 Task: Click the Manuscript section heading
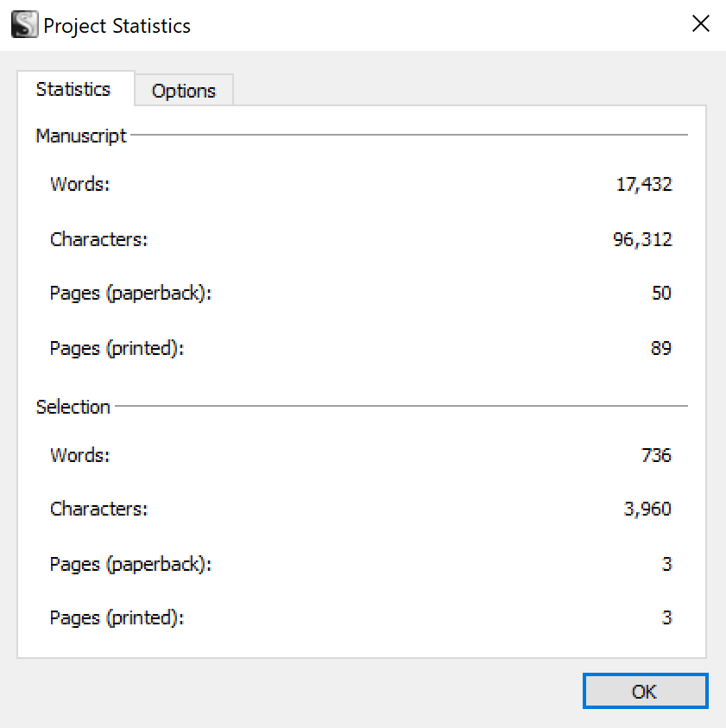(x=81, y=136)
